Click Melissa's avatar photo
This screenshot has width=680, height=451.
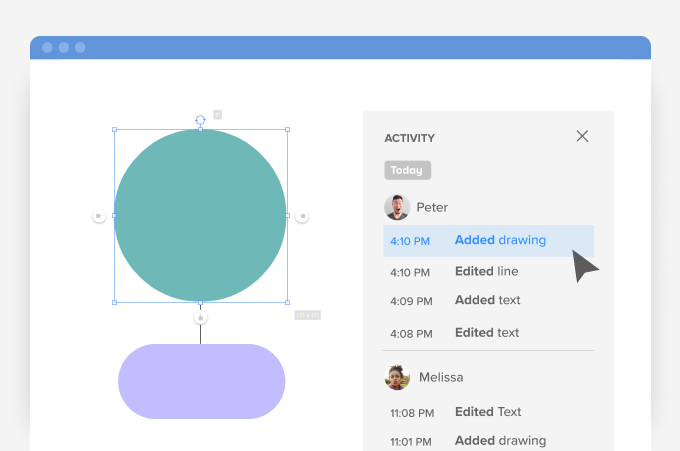397,377
